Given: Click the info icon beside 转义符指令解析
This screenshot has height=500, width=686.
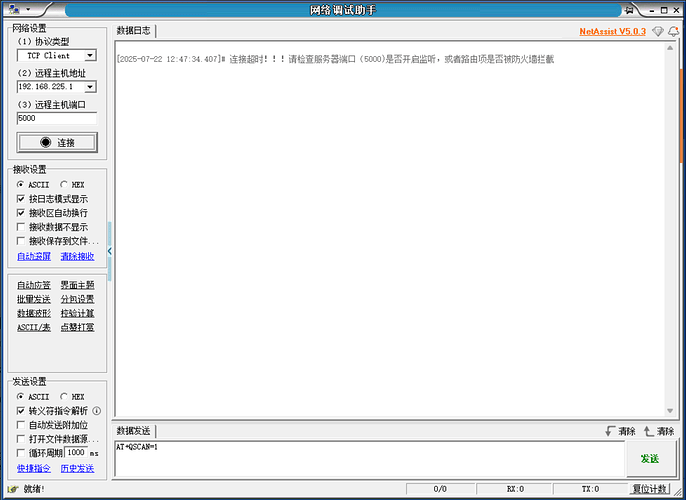Looking at the screenshot, I should click(x=97, y=411).
